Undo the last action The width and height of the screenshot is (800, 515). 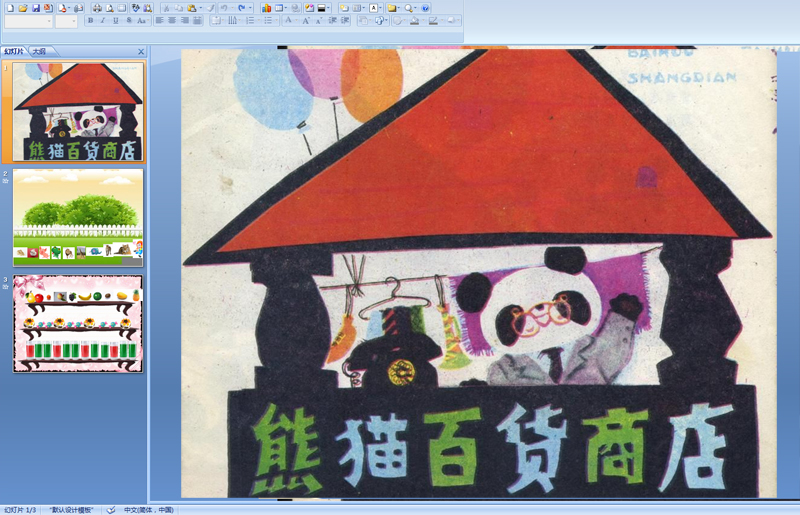coord(223,8)
